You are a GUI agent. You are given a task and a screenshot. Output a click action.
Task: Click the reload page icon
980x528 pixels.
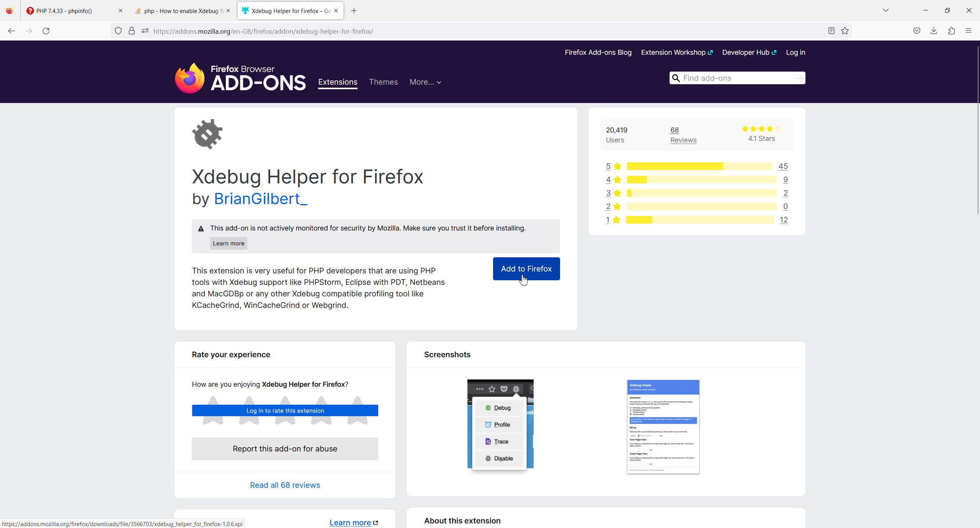click(46, 31)
